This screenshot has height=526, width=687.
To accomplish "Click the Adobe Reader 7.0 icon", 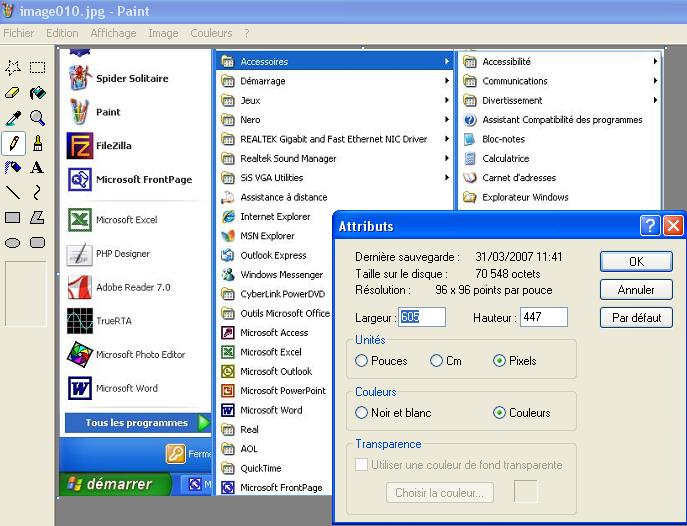I will pos(80,287).
